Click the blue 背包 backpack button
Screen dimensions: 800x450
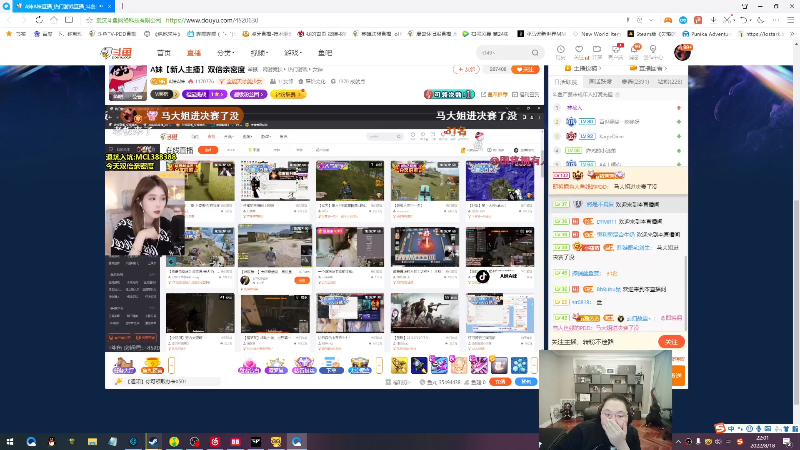526,382
